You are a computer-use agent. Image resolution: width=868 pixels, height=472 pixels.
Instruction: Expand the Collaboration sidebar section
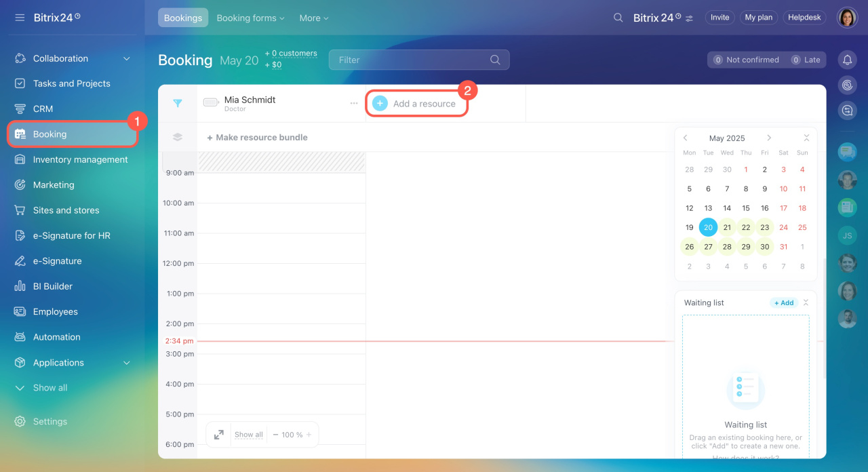(x=126, y=59)
